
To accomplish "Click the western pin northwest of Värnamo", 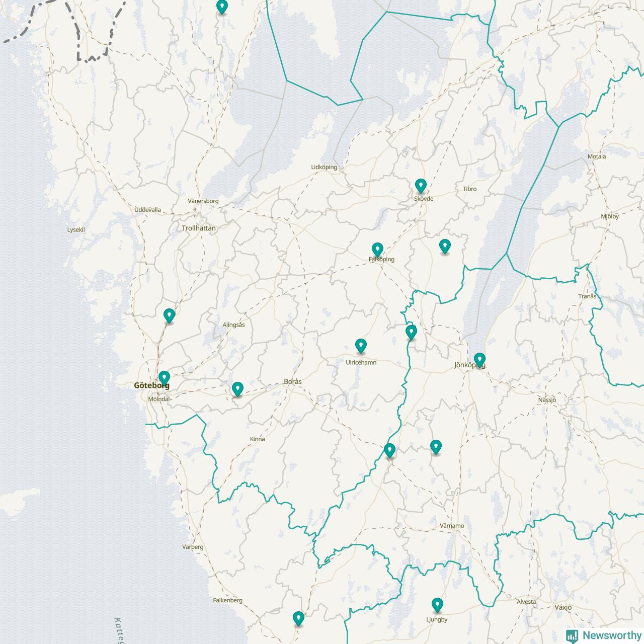I will point(389,451).
